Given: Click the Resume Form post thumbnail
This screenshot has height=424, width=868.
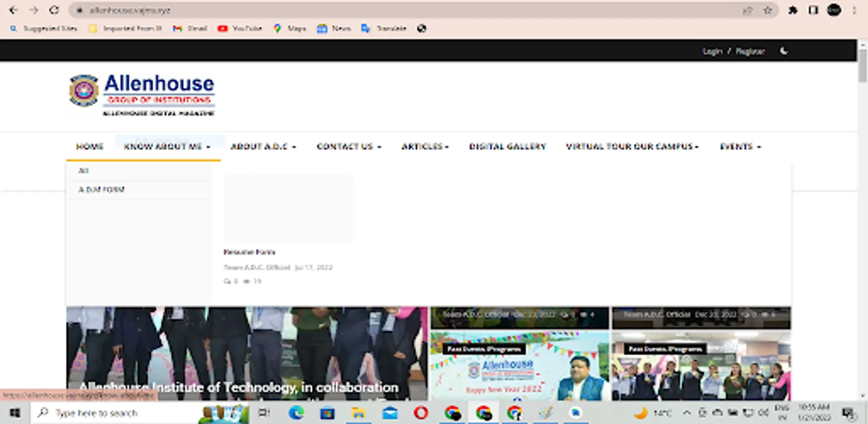Looking at the screenshot, I should click(x=288, y=208).
